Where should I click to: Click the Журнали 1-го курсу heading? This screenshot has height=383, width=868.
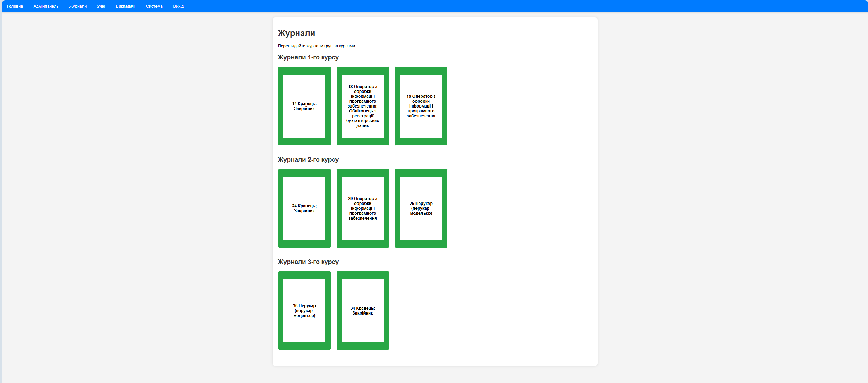(x=308, y=57)
